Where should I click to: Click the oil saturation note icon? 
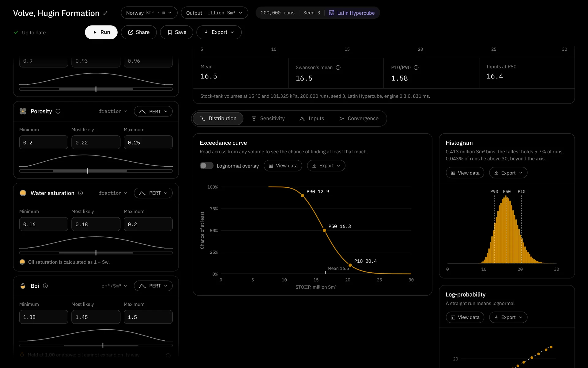[22, 262]
